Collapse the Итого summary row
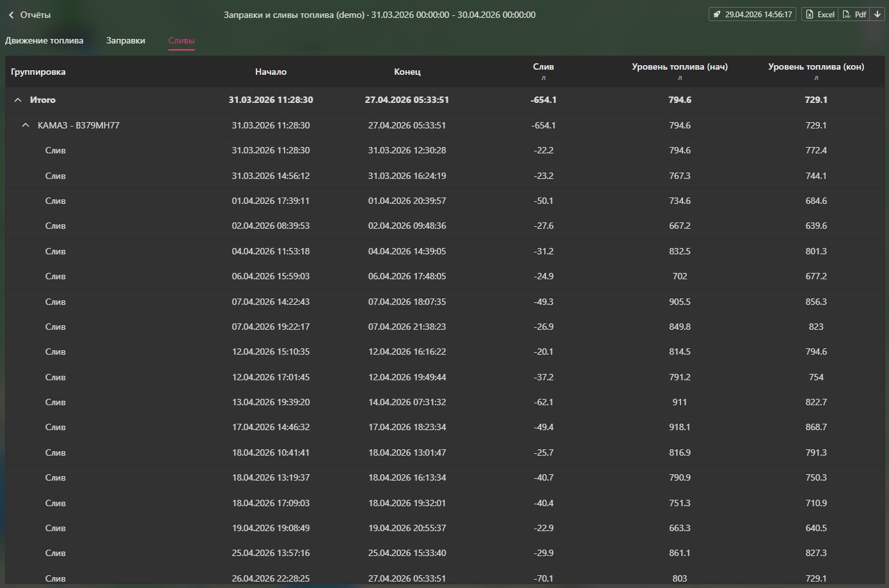The image size is (889, 588). click(x=18, y=100)
